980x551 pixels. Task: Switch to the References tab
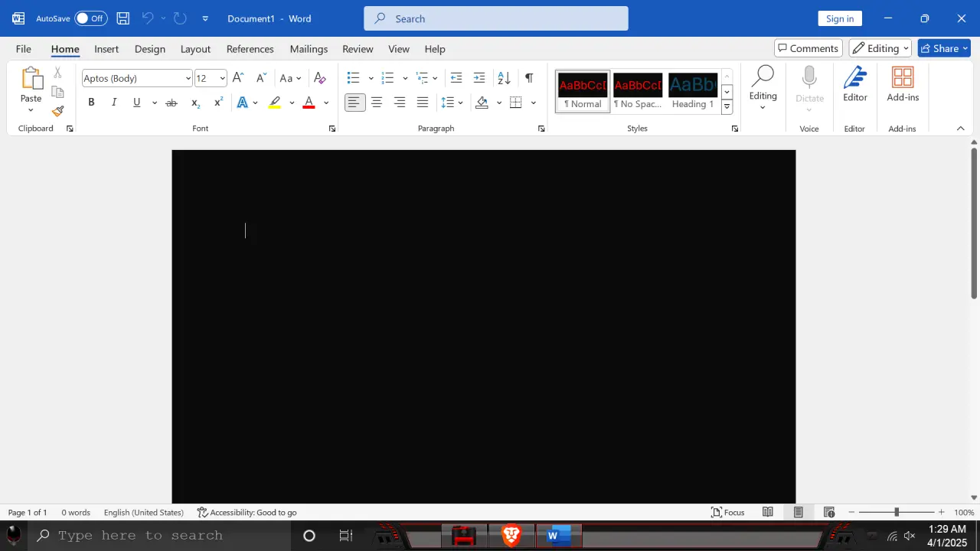pos(250,49)
